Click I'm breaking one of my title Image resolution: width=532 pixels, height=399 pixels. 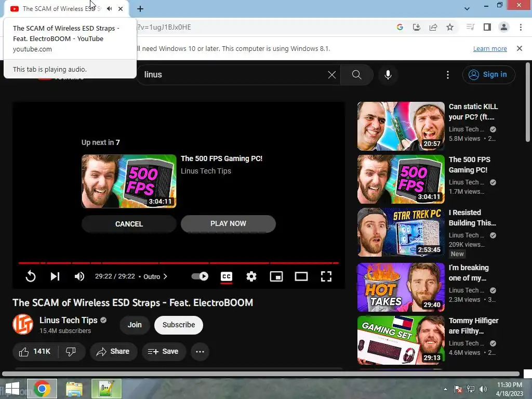pyautogui.click(x=469, y=273)
